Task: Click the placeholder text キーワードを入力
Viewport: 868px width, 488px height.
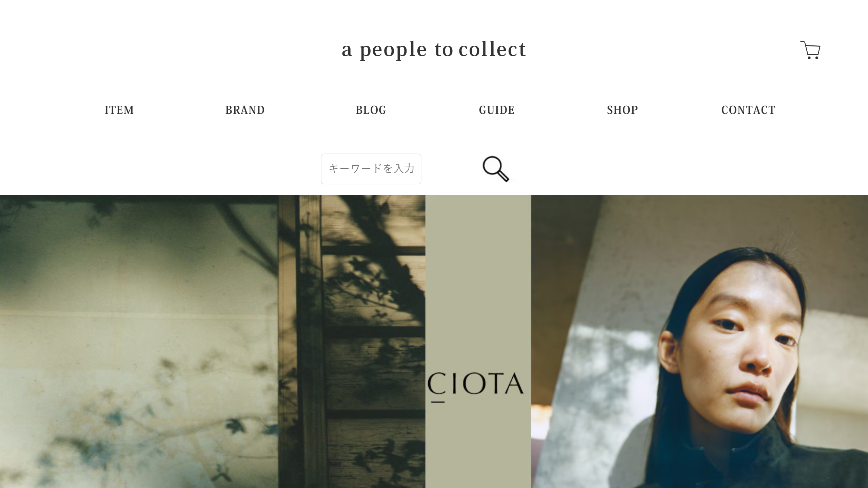Action: coord(371,168)
